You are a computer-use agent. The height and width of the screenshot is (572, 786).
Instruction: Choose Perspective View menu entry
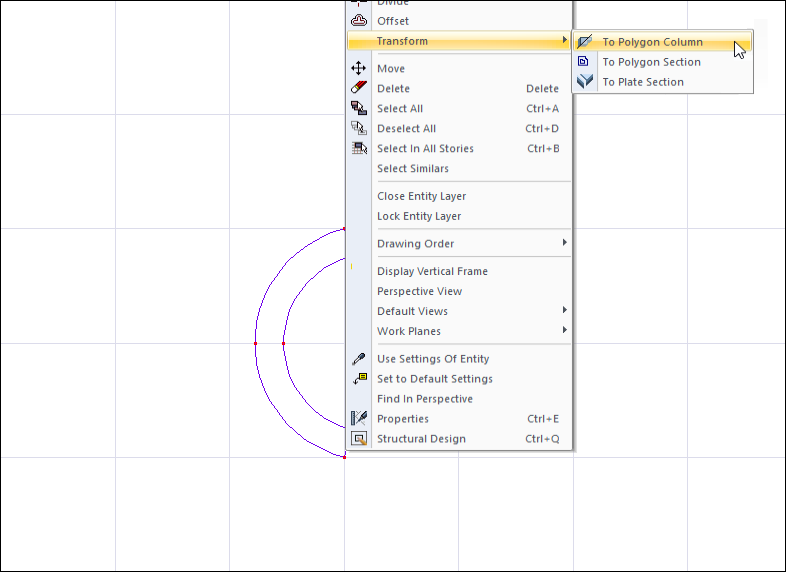(459, 291)
